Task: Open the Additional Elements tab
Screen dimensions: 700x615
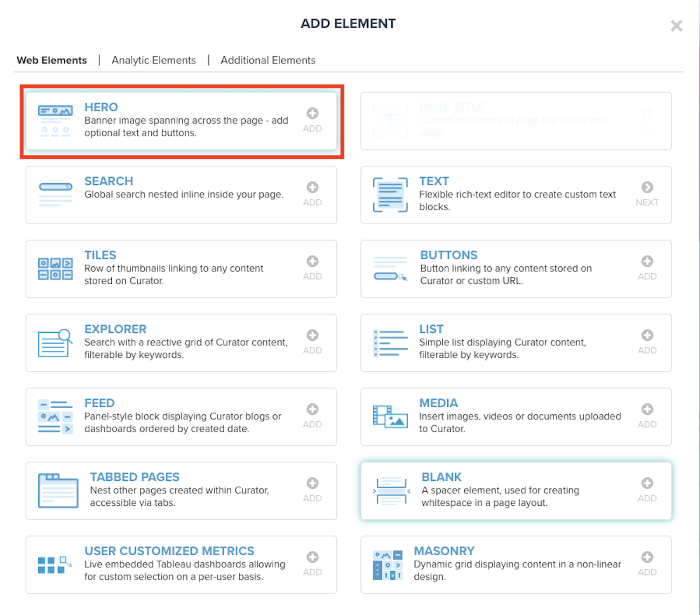Action: coord(268,60)
